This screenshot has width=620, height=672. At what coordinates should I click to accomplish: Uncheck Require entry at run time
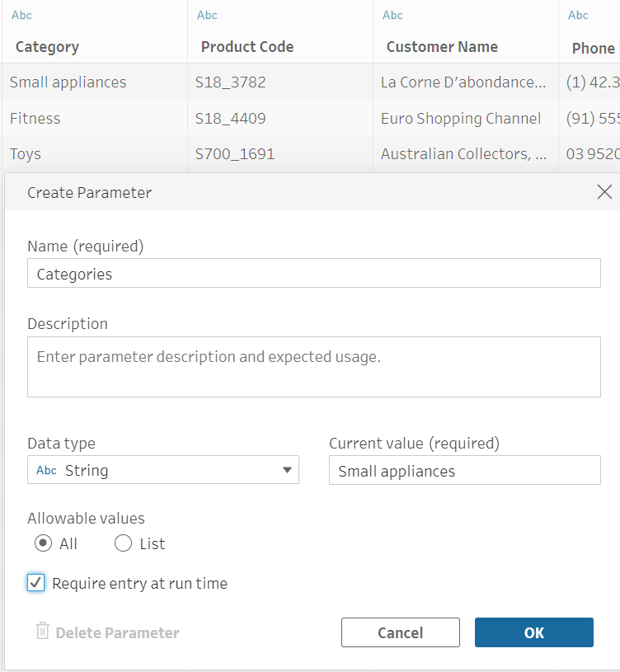[x=35, y=583]
